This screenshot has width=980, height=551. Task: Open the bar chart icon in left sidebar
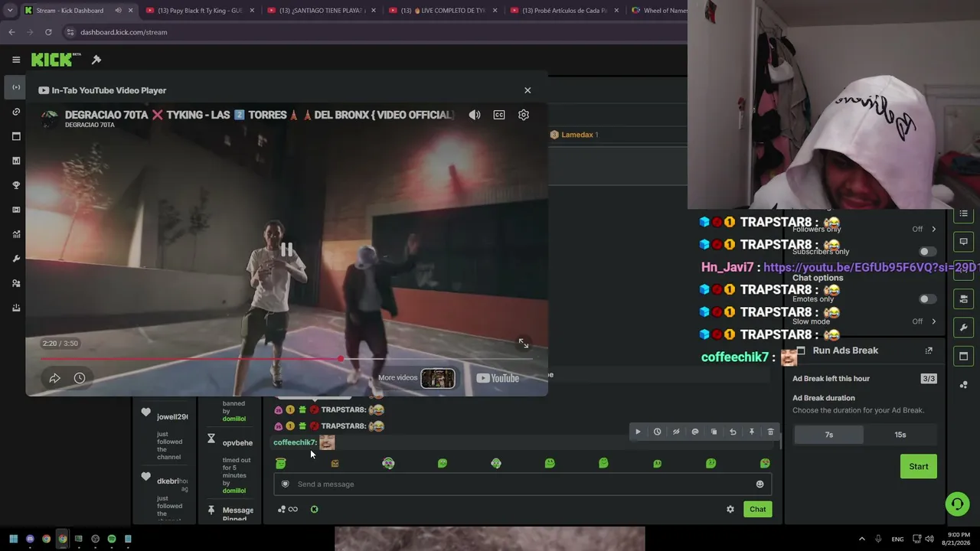pyautogui.click(x=16, y=161)
